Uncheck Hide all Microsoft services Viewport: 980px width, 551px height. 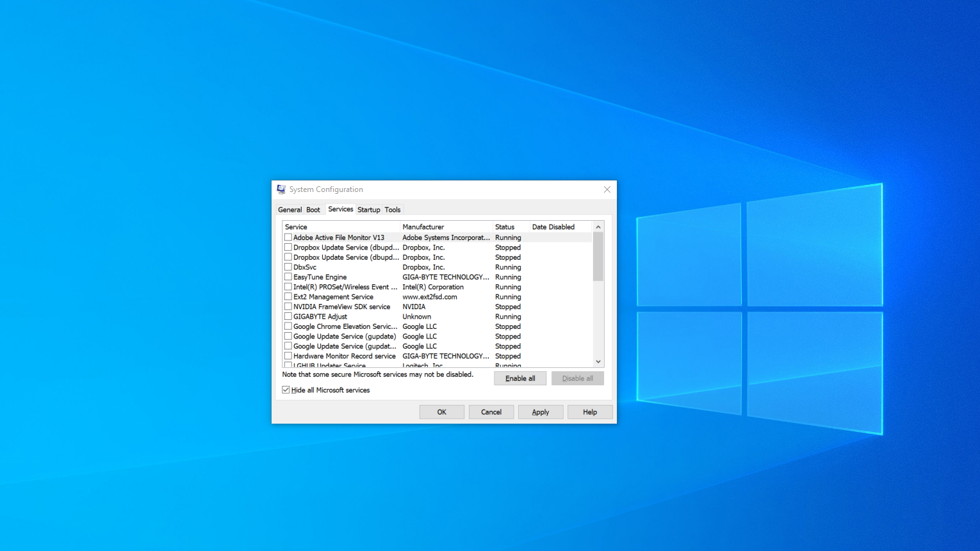coord(285,389)
